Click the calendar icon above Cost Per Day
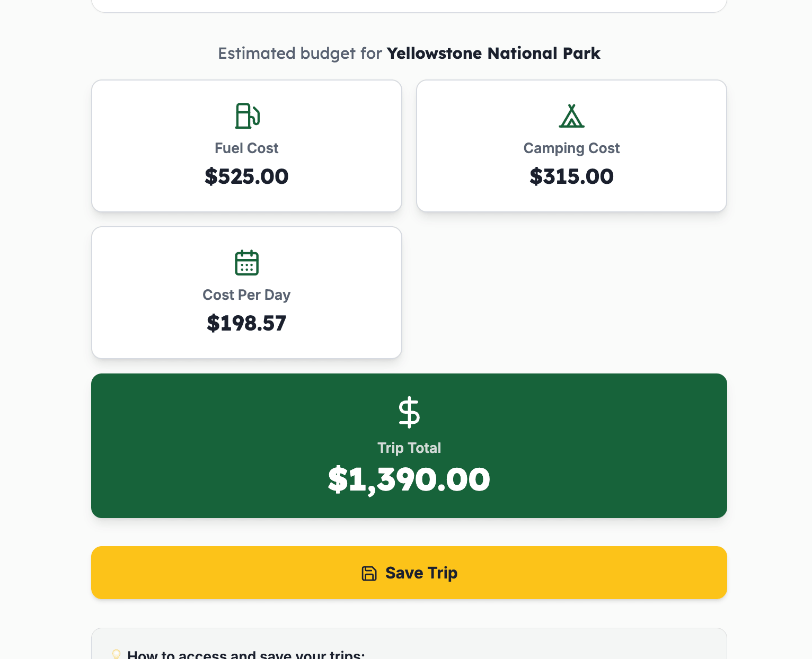Screen dimensions: 812x659 [246, 262]
